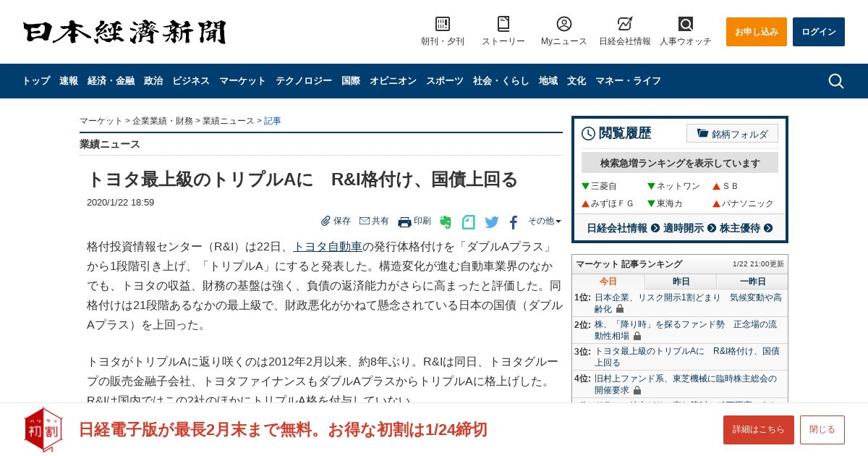Save the article with the 保存 clip icon
Viewport: 868px width, 456px height.
click(x=336, y=221)
